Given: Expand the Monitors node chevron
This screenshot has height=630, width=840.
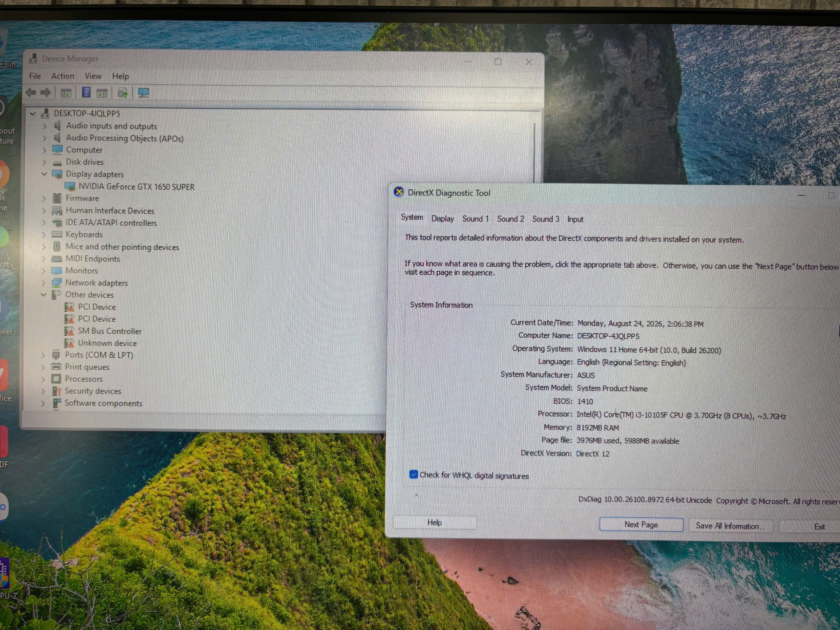Looking at the screenshot, I should [x=44, y=271].
